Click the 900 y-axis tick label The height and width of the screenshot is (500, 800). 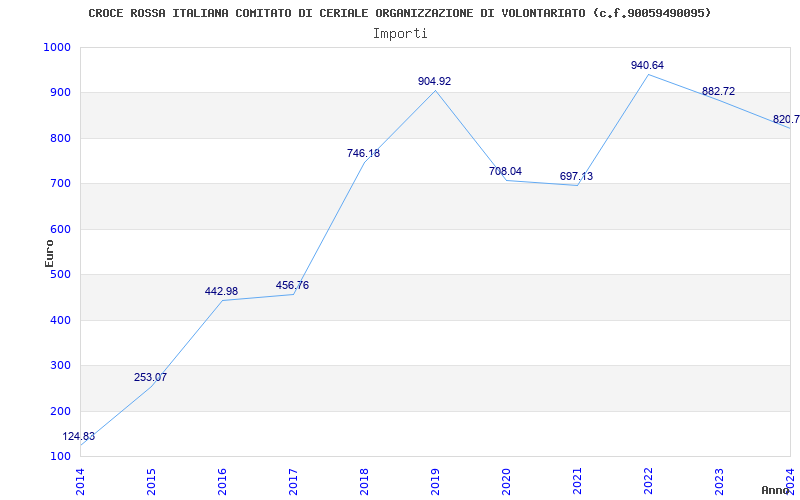coord(60,92)
